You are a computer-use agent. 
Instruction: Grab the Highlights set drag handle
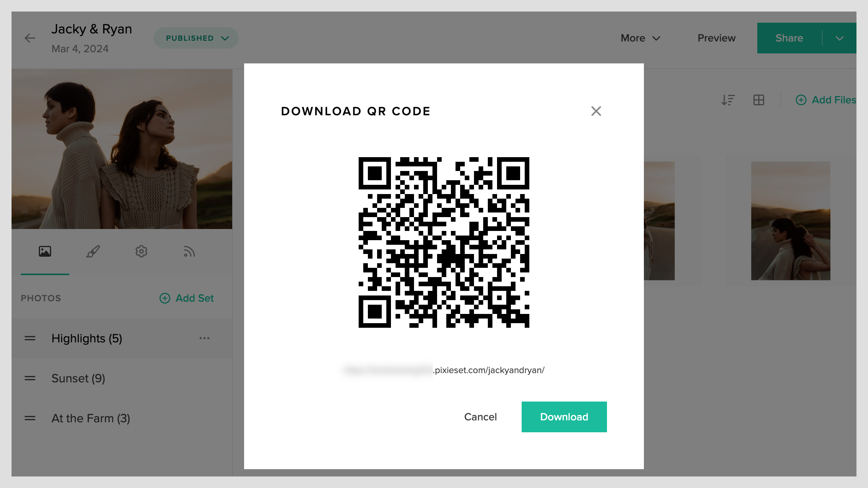pyautogui.click(x=30, y=338)
